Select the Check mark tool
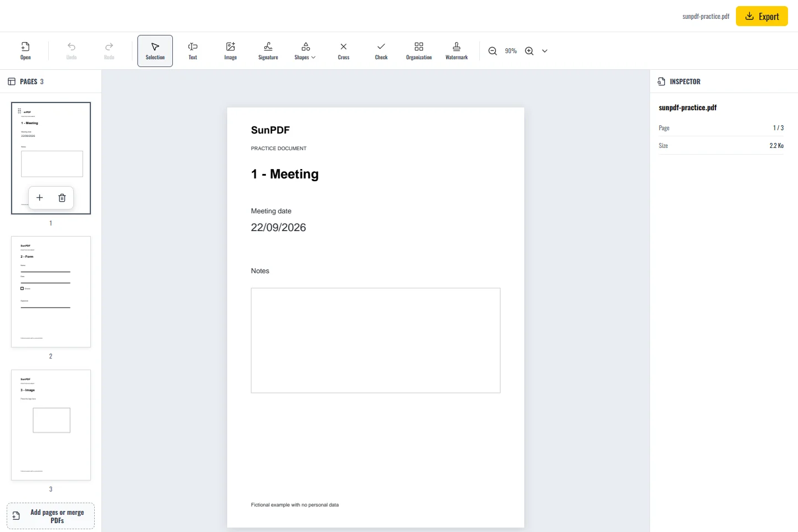This screenshot has width=798, height=532. [x=381, y=51]
